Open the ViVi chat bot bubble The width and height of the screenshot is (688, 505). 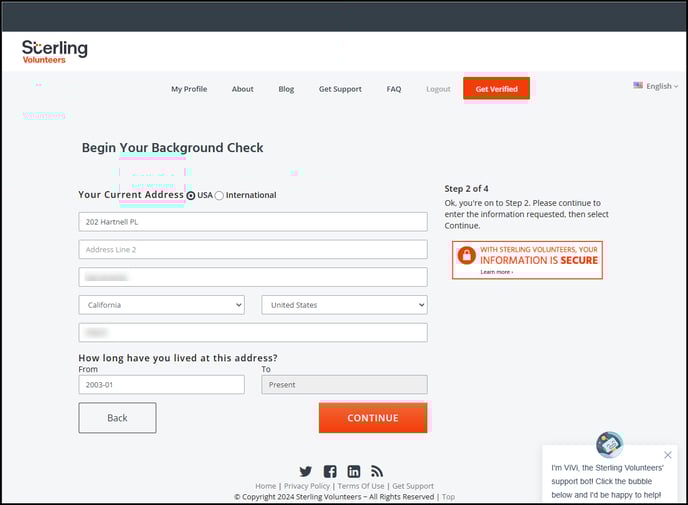tap(609, 444)
